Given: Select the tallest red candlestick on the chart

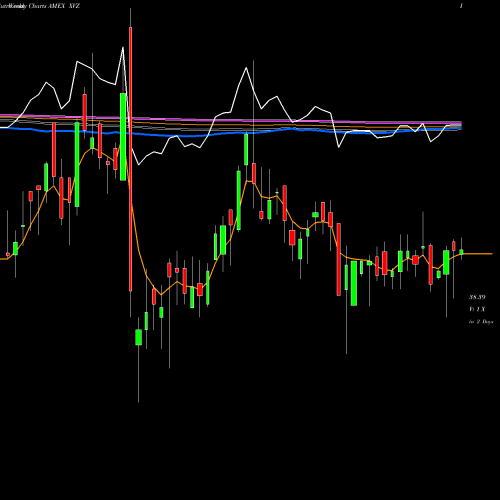Looking at the screenshot, I should pos(130,159).
